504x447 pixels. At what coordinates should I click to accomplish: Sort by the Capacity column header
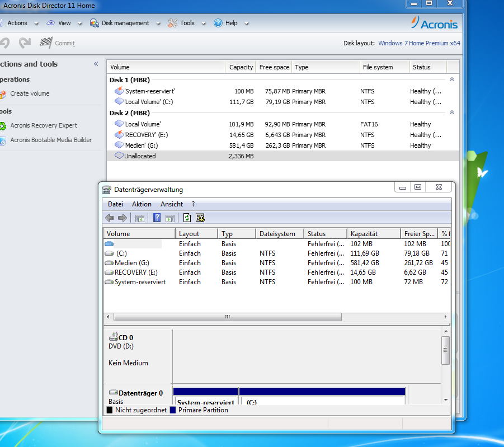pos(241,67)
